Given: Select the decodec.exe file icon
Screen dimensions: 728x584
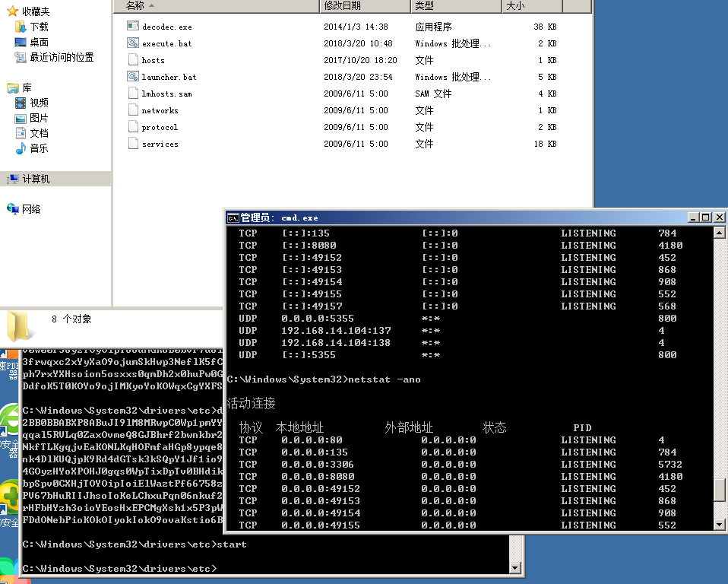Looking at the screenshot, I should click(x=133, y=27).
